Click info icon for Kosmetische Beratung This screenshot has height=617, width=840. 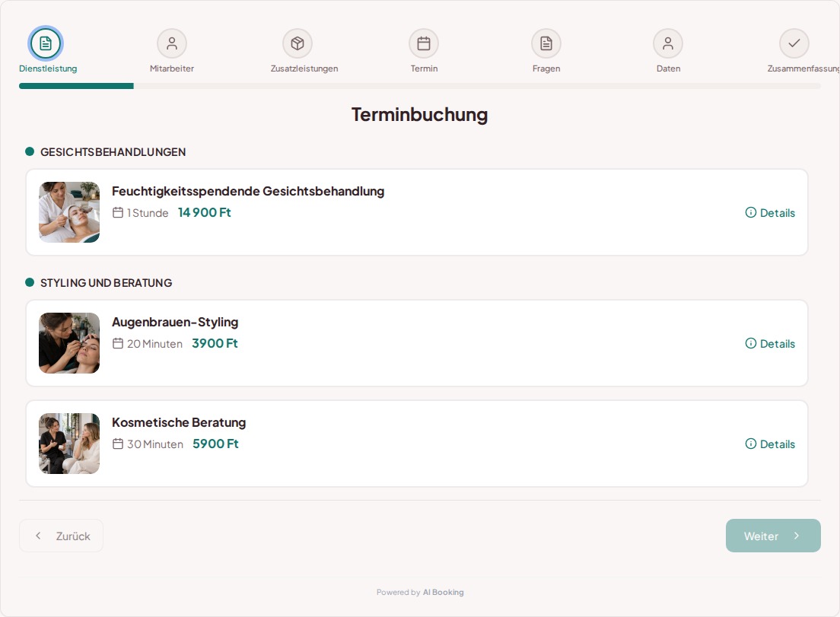click(x=751, y=444)
